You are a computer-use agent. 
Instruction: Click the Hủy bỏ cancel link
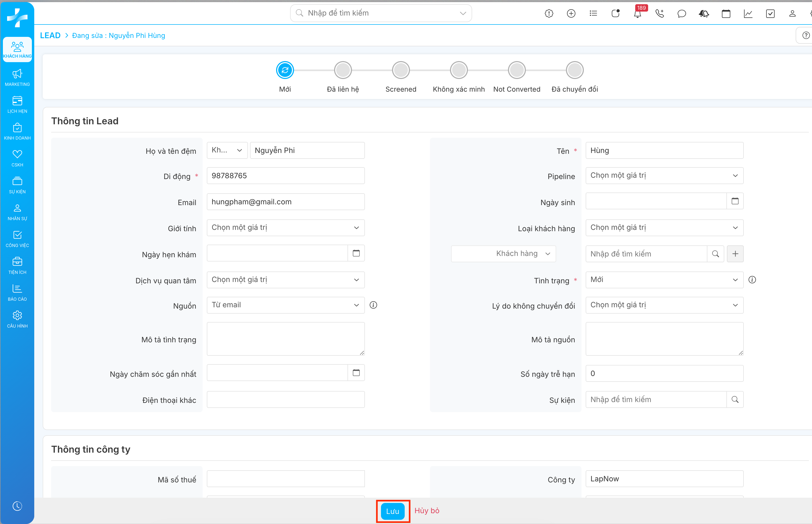pyautogui.click(x=427, y=511)
